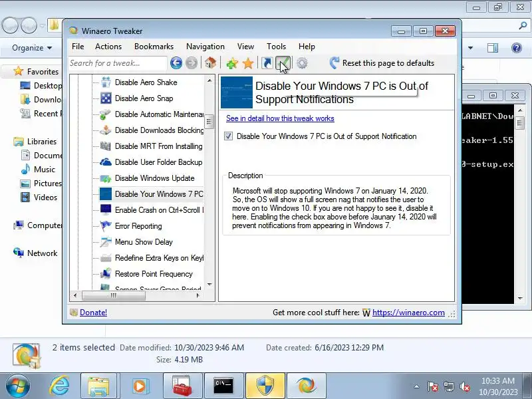Viewport: 532px width, 399px height.
Task: Open bookmarks with the orange star icon
Action: pos(248,63)
